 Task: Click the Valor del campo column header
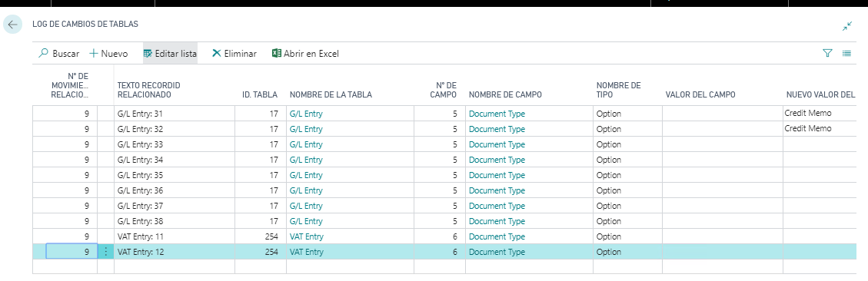pos(700,94)
